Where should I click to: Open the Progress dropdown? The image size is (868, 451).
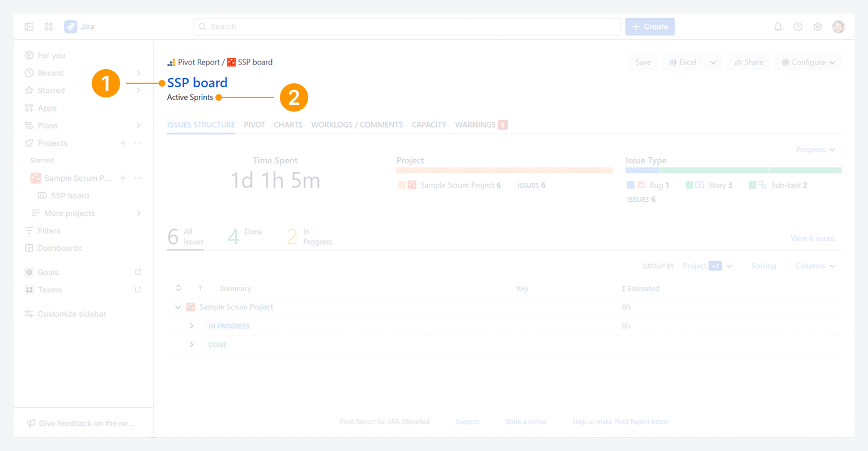coord(815,150)
